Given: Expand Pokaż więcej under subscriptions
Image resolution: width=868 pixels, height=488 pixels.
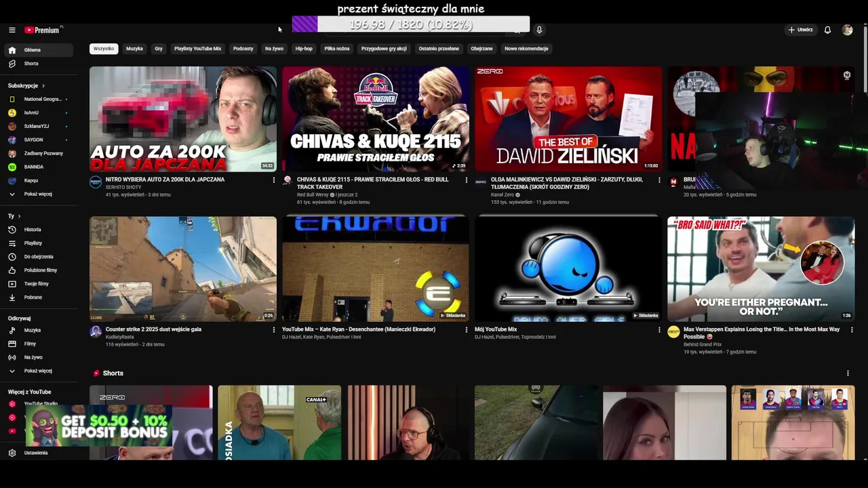Looking at the screenshot, I should point(37,194).
